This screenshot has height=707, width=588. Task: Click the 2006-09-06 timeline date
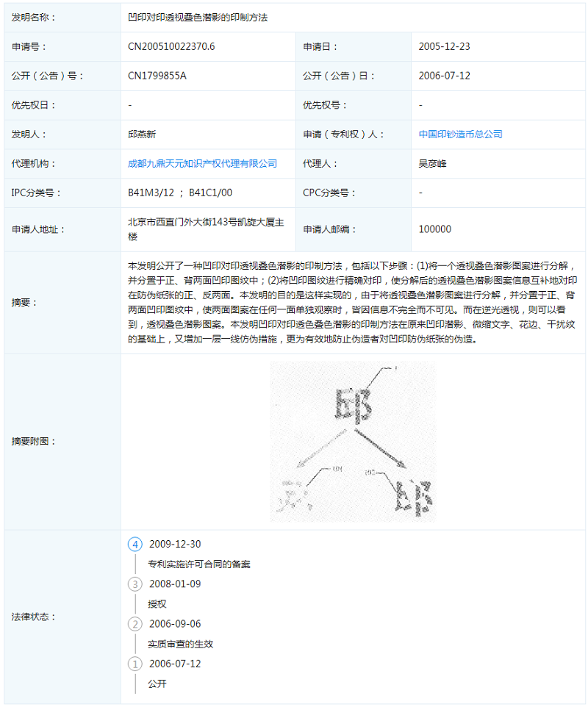(175, 624)
